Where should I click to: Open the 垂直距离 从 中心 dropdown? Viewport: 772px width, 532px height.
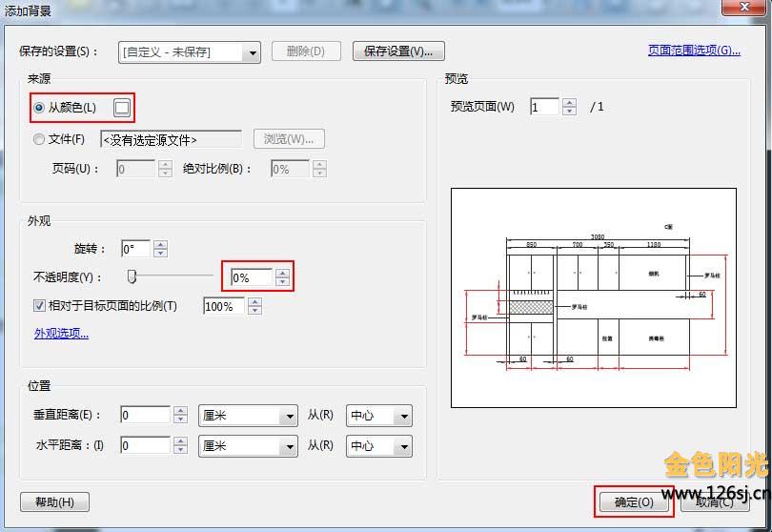pyautogui.click(x=379, y=416)
